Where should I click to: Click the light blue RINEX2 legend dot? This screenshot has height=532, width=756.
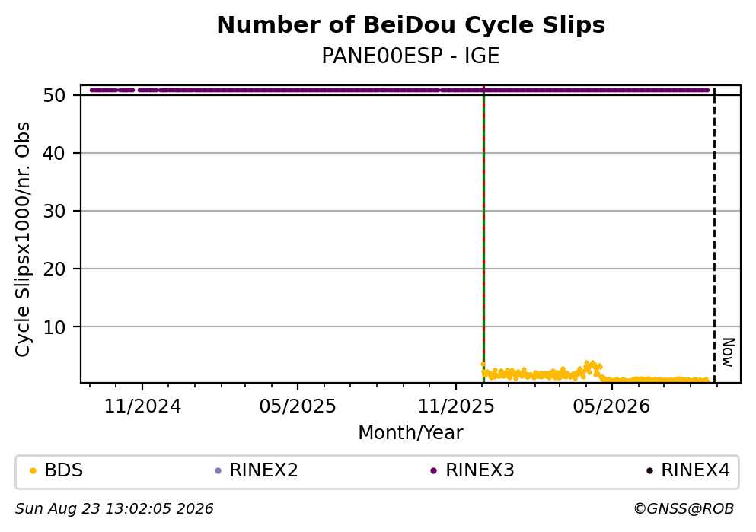[218, 471]
